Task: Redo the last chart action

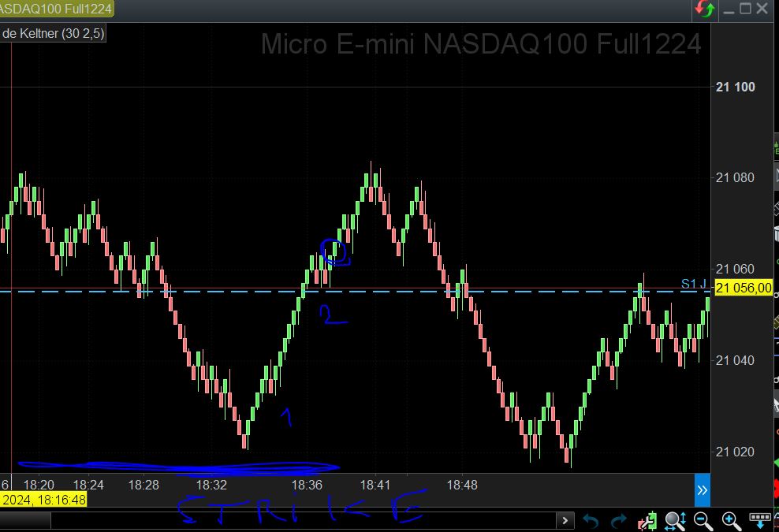Action: [x=618, y=521]
